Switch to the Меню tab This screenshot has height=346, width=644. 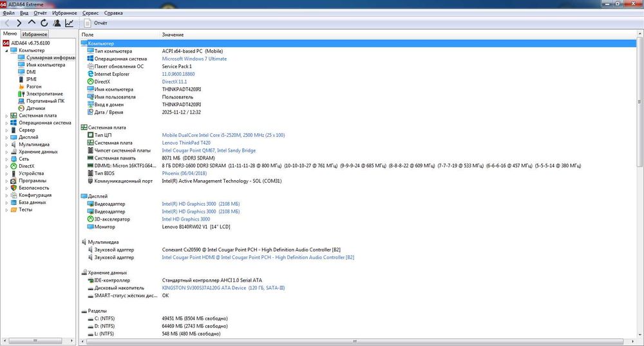coord(10,33)
